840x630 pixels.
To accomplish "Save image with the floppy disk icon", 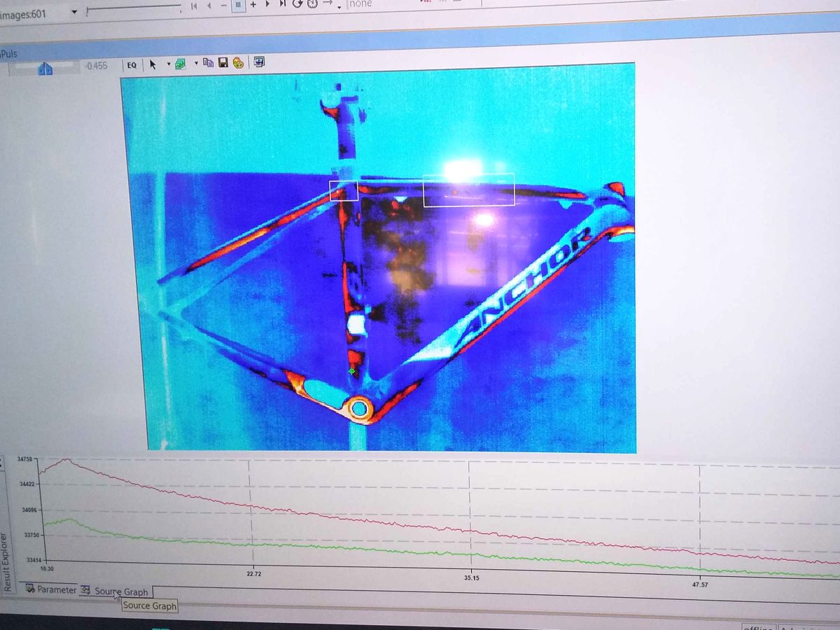I will (x=223, y=63).
